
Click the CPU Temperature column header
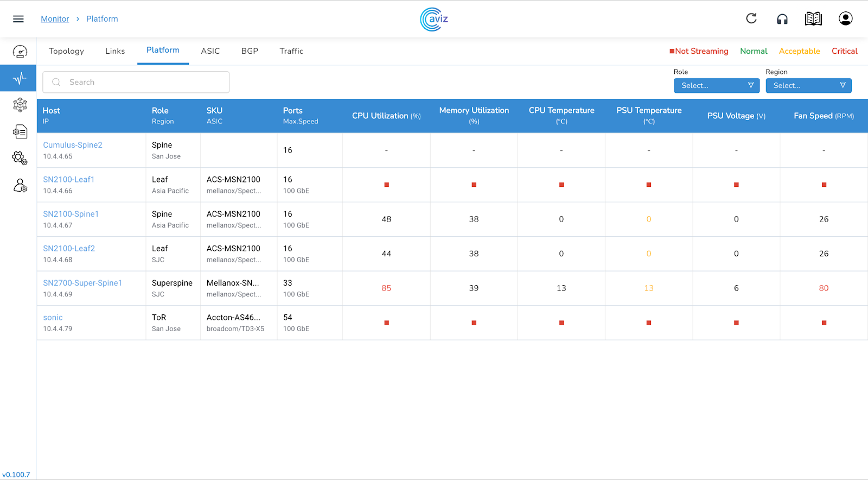tap(561, 115)
